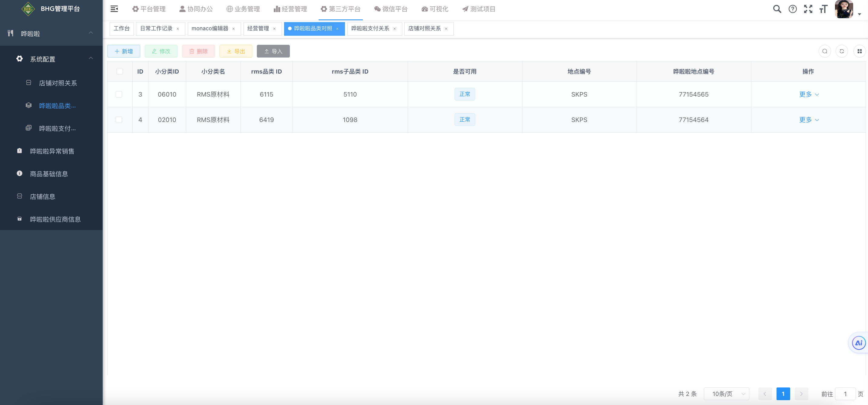Switch to 哗啦啦支付关系 tab
The height and width of the screenshot is (405, 868).
coord(370,29)
